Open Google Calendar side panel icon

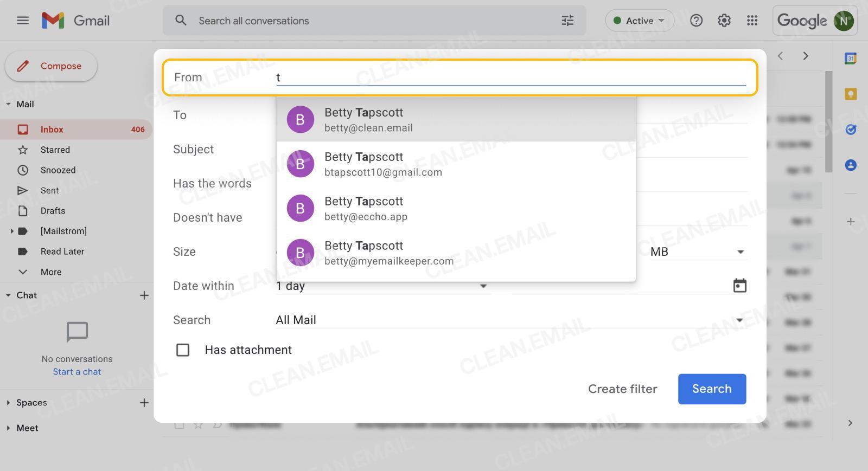(851, 58)
